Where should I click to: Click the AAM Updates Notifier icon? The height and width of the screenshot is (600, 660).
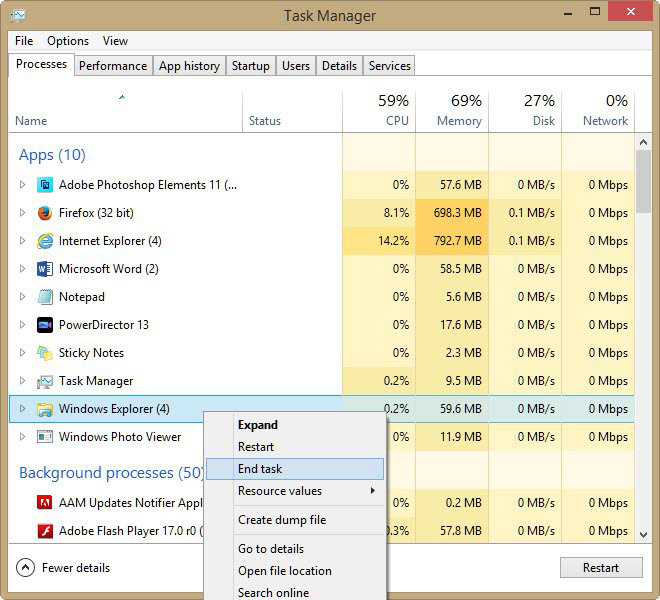coord(45,502)
